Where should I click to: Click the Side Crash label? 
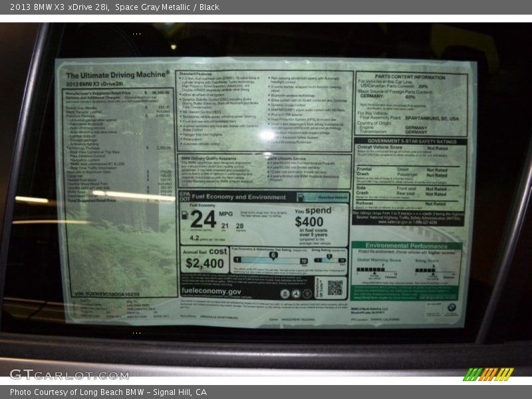click(362, 190)
